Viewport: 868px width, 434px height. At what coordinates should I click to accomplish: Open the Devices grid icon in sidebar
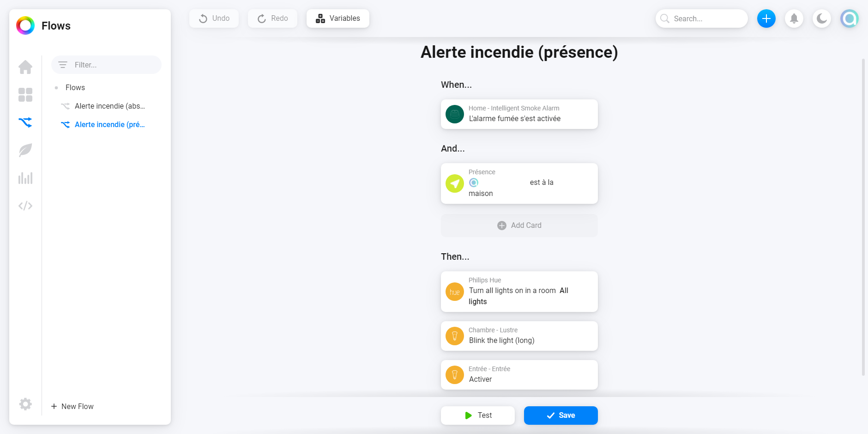pyautogui.click(x=25, y=95)
